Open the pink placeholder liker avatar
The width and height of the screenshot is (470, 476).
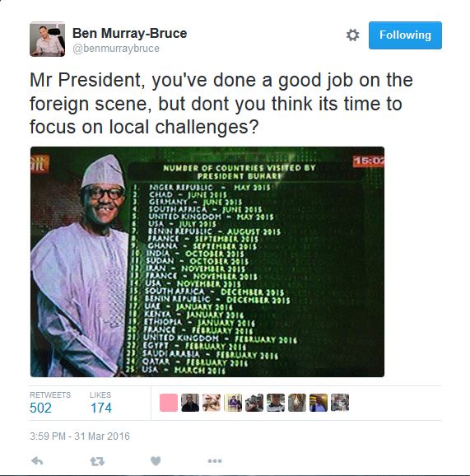point(169,403)
